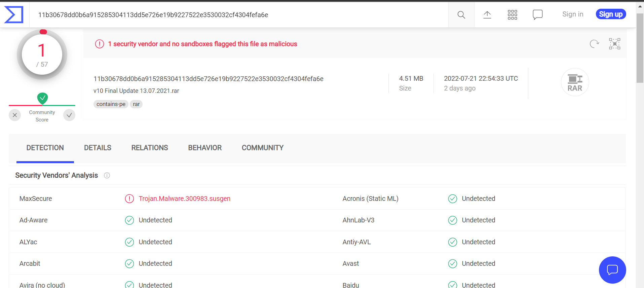The image size is (644, 288).
Task: Vote file as harmless with checkmark icon
Action: pyautogui.click(x=69, y=115)
